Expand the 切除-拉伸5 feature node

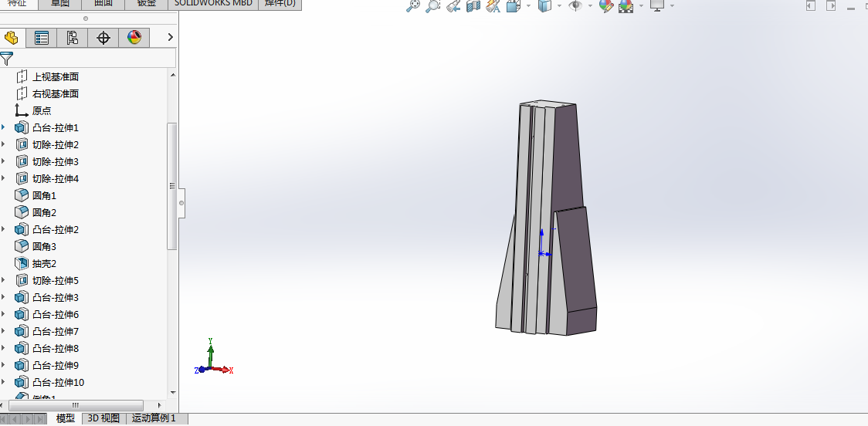(3, 280)
